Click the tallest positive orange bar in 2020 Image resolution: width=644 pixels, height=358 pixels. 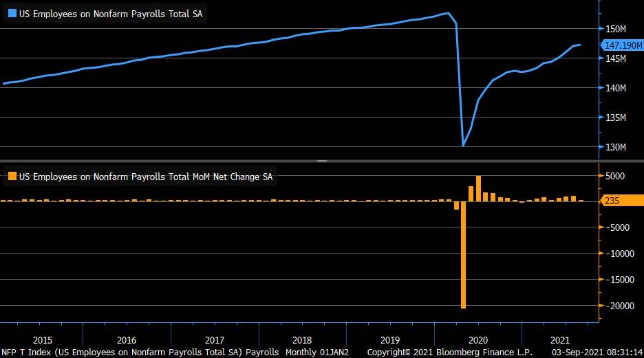coord(478,189)
